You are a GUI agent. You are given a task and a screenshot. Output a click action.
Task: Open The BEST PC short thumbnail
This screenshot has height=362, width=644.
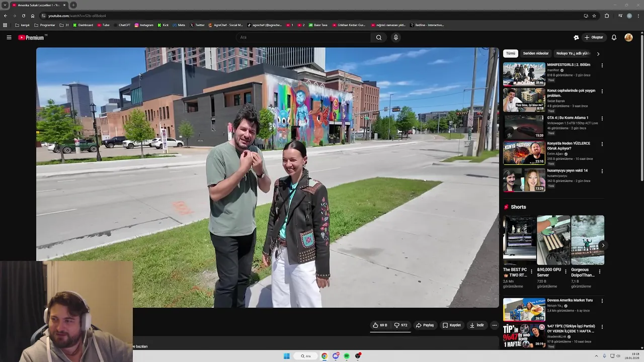click(519, 240)
